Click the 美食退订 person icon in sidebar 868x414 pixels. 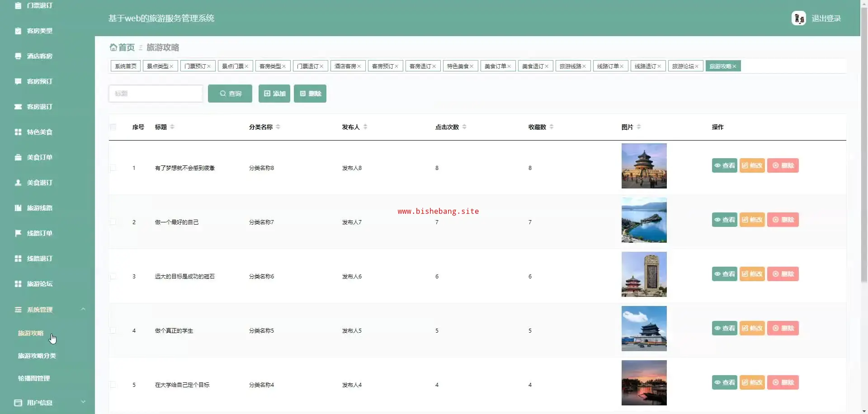pos(18,183)
